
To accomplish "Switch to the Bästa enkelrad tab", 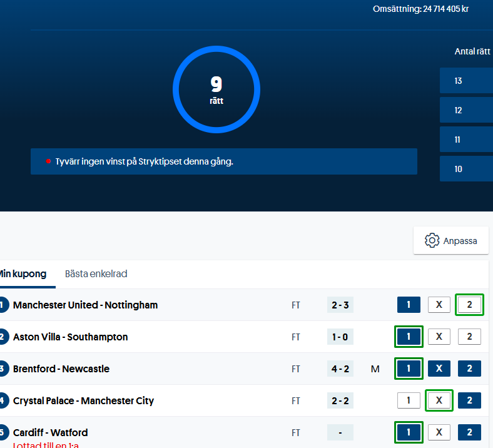I will pyautogui.click(x=96, y=274).
